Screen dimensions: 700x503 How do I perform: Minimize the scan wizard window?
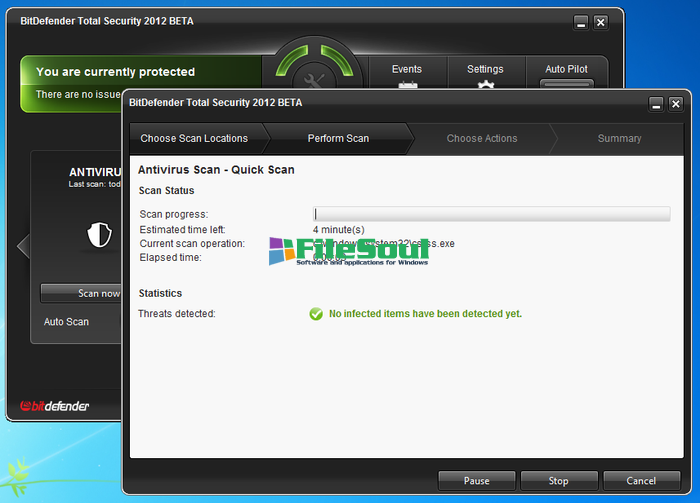[656, 104]
